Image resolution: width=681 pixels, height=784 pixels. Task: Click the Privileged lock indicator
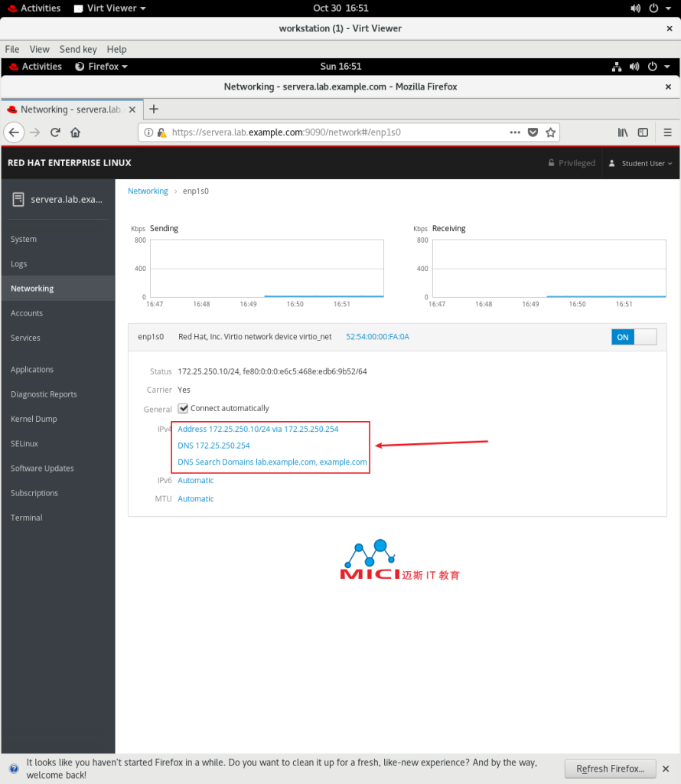572,163
